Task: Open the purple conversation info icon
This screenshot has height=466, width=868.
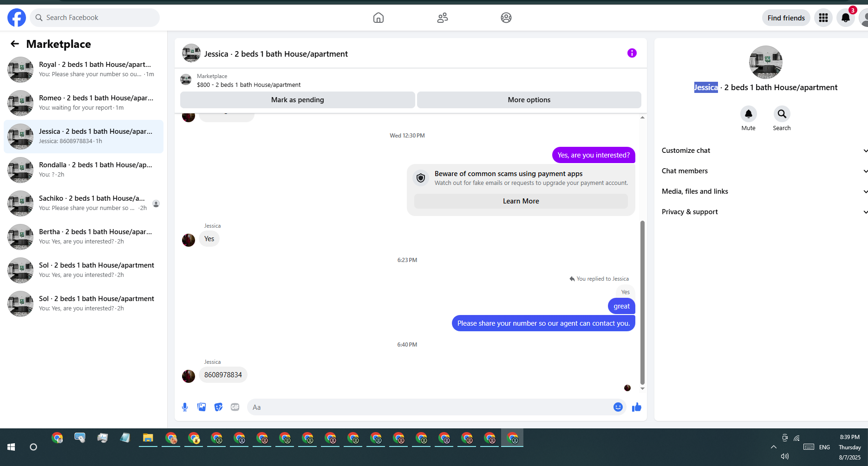Action: point(632,53)
